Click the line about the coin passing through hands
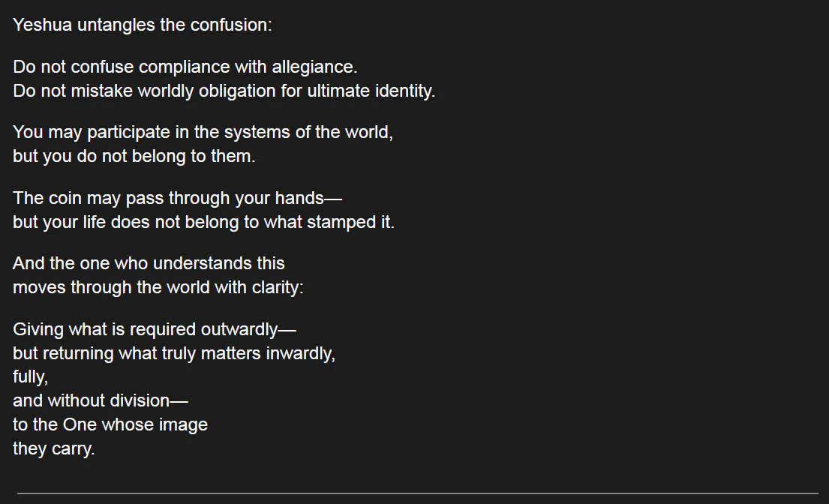This screenshot has width=829, height=504. click(177, 198)
